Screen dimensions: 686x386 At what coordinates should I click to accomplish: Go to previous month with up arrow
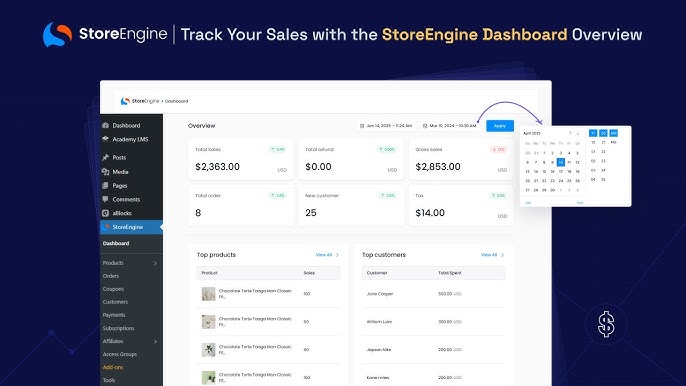coord(570,133)
